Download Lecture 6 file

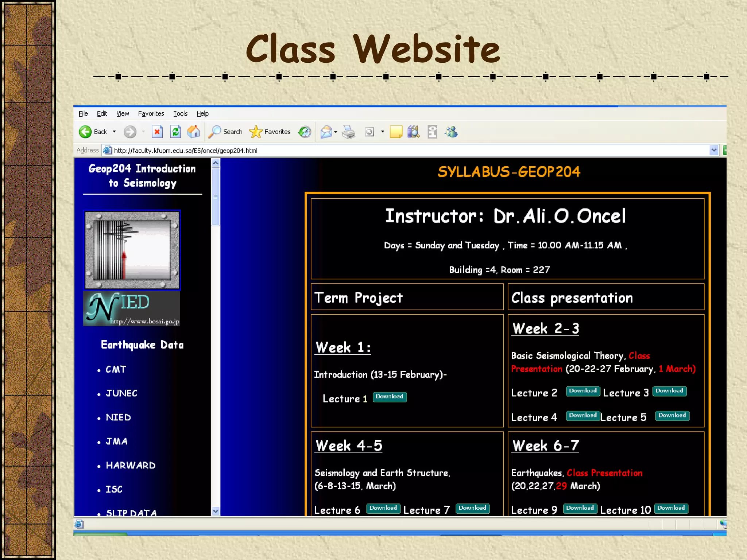383,508
